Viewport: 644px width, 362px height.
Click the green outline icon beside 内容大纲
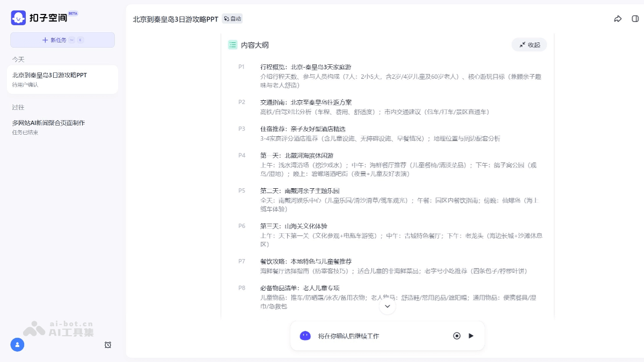click(x=232, y=45)
